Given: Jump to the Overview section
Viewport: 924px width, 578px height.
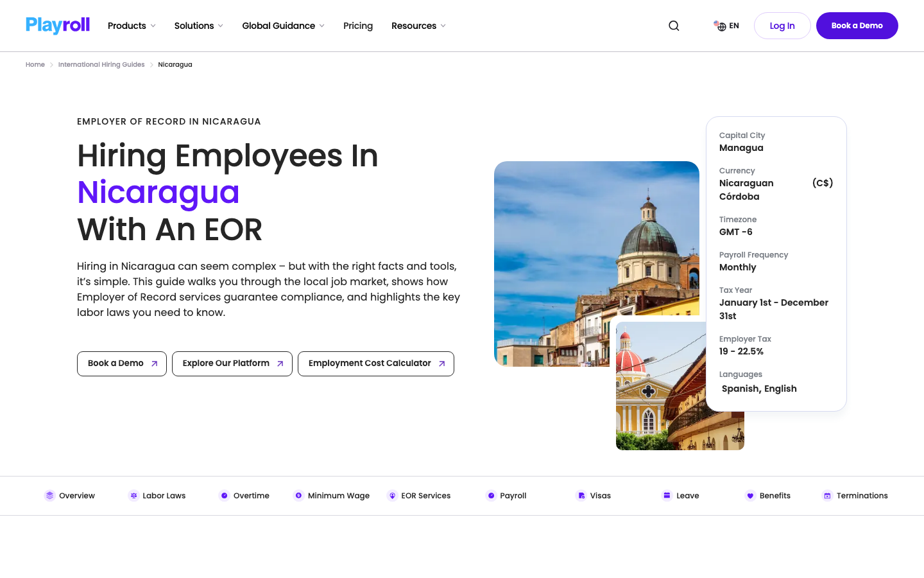Looking at the screenshot, I should tap(69, 496).
